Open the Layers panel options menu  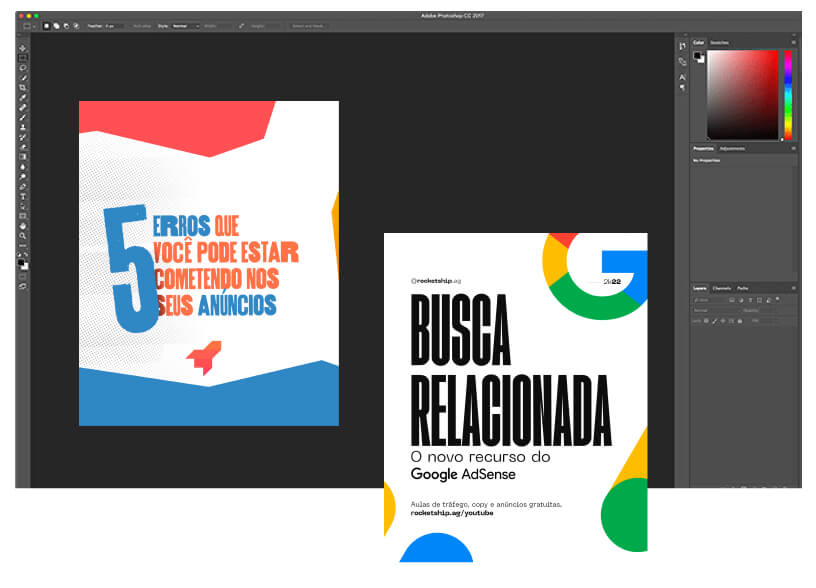click(794, 288)
